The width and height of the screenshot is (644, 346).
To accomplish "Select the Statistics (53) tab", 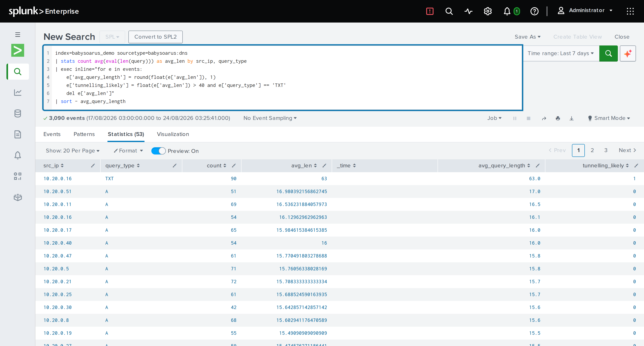I will click(x=126, y=134).
